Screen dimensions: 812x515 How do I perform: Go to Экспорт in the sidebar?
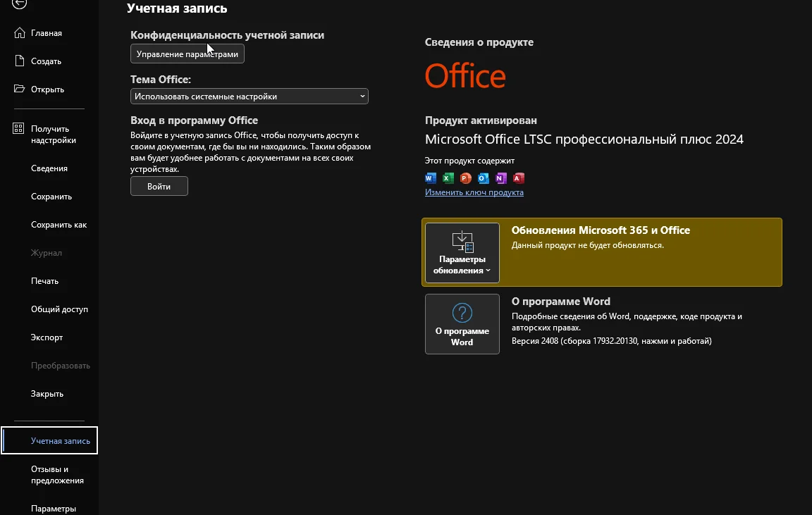coord(47,337)
